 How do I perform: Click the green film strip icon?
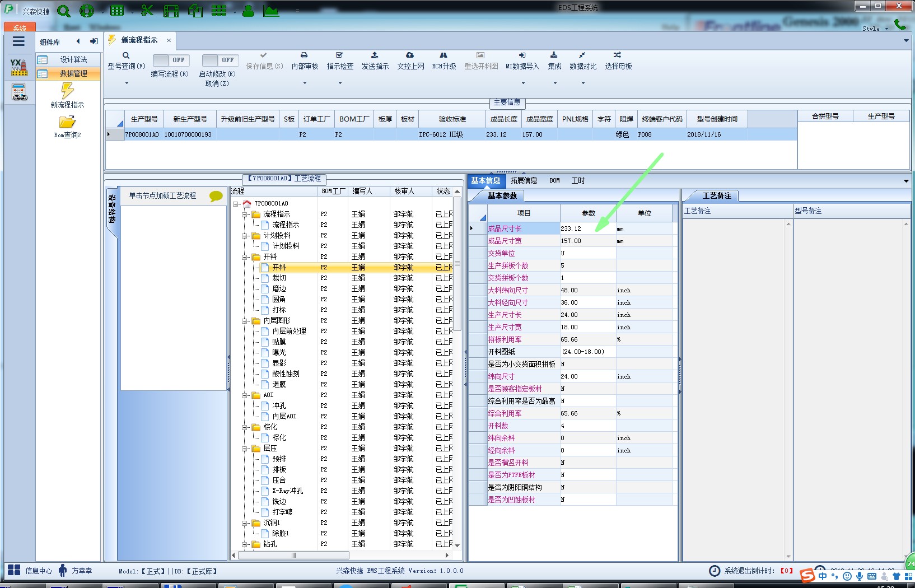pyautogui.click(x=171, y=11)
